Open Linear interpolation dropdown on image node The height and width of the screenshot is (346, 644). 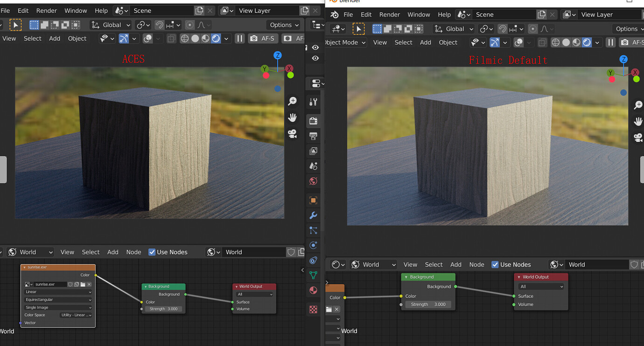click(x=58, y=292)
